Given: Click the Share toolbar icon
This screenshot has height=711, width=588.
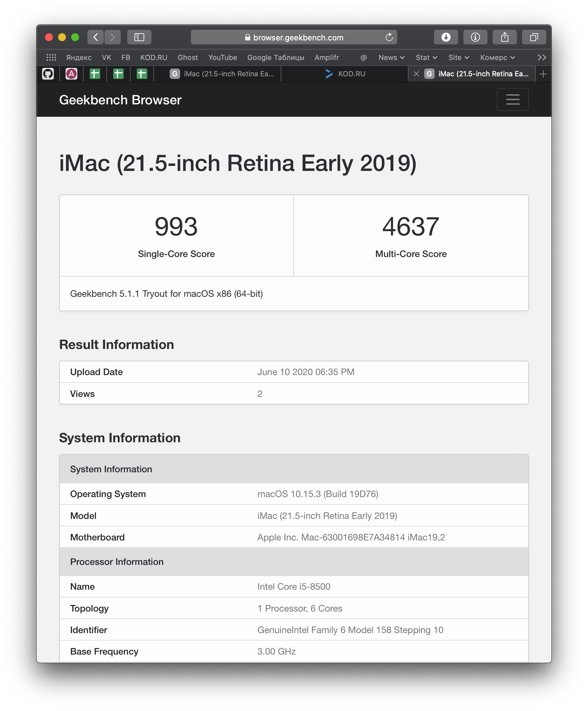Looking at the screenshot, I should [504, 37].
